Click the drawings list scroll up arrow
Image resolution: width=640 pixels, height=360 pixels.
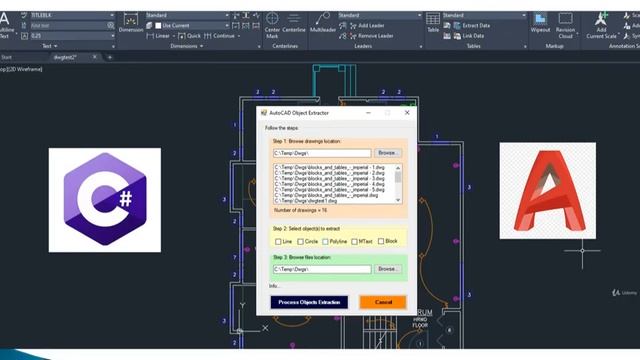point(398,167)
